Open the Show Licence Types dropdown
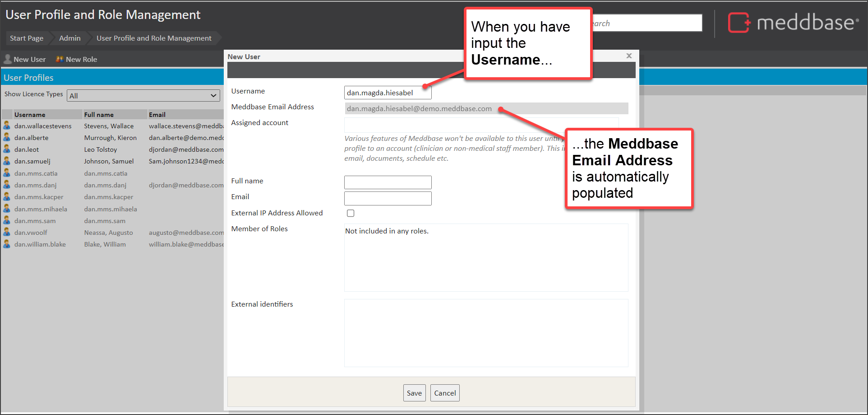 143,96
